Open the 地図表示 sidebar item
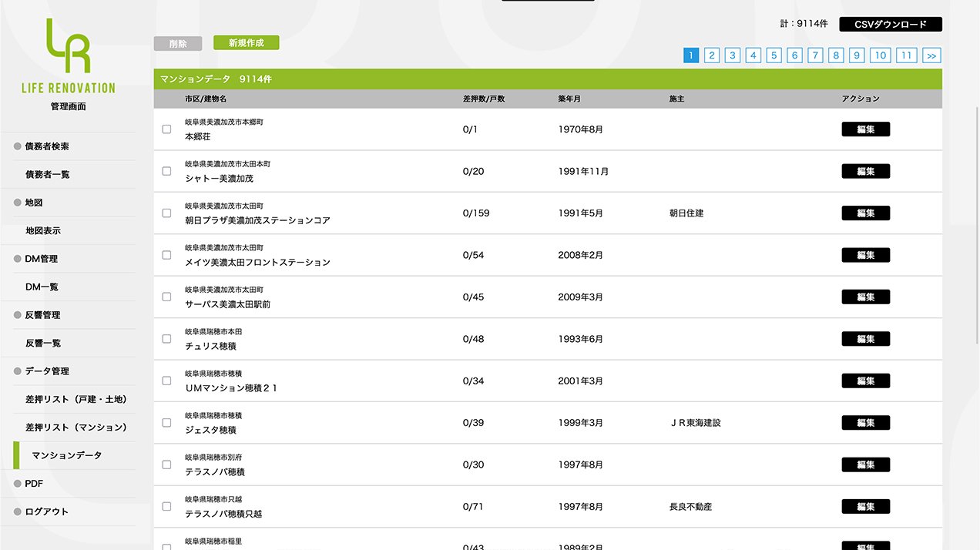 pos(43,230)
